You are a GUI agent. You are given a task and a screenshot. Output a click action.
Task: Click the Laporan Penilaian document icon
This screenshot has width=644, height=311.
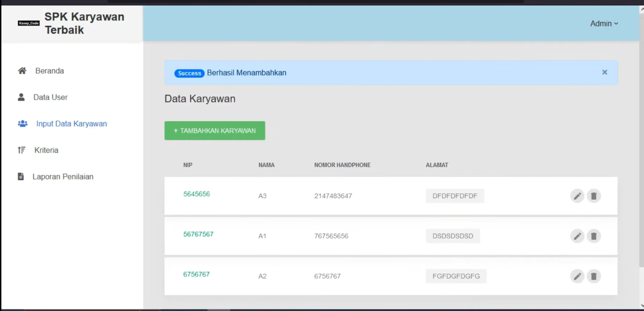click(21, 176)
